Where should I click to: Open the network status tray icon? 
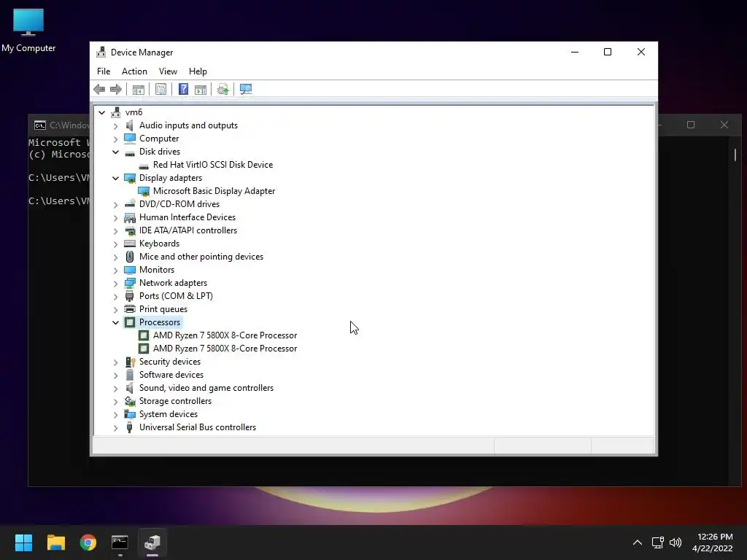[658, 542]
